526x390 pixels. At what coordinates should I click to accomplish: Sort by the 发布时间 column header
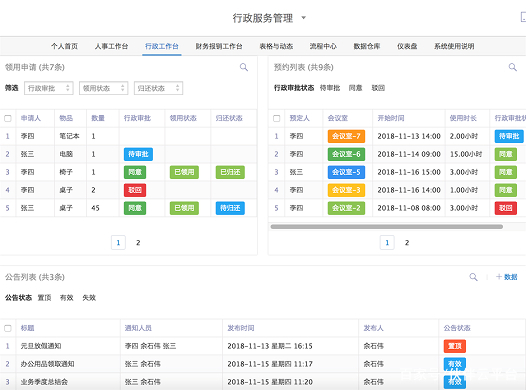[241, 328]
